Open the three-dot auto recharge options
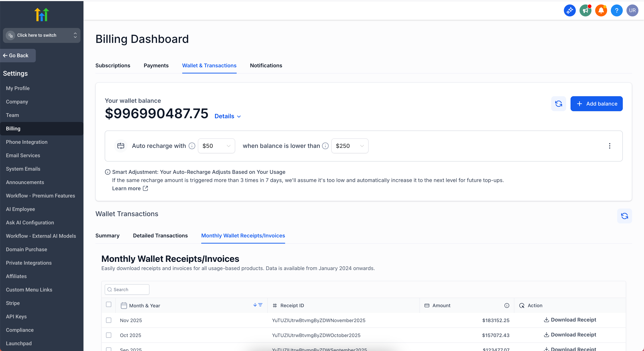The image size is (644, 351). pos(610,146)
